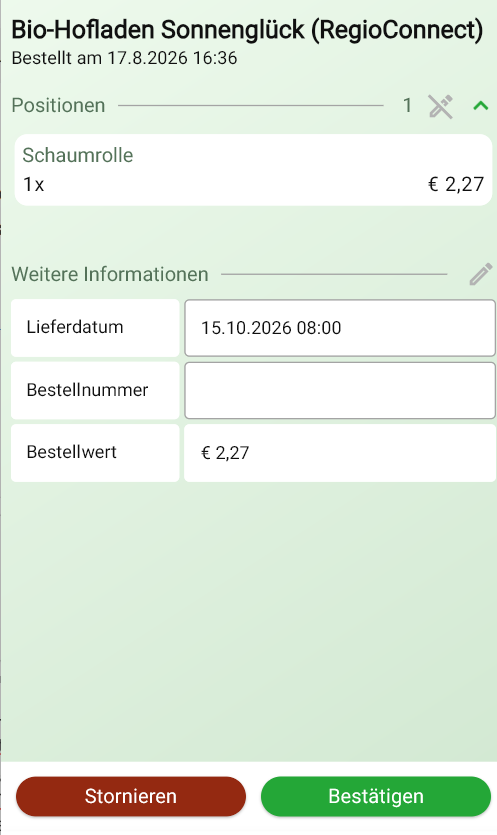Click the Stornieren button

[x=131, y=797]
